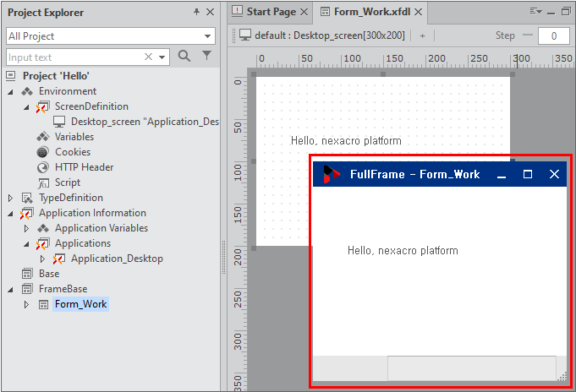Select Form_Work in the FrameBase tree

coord(80,304)
